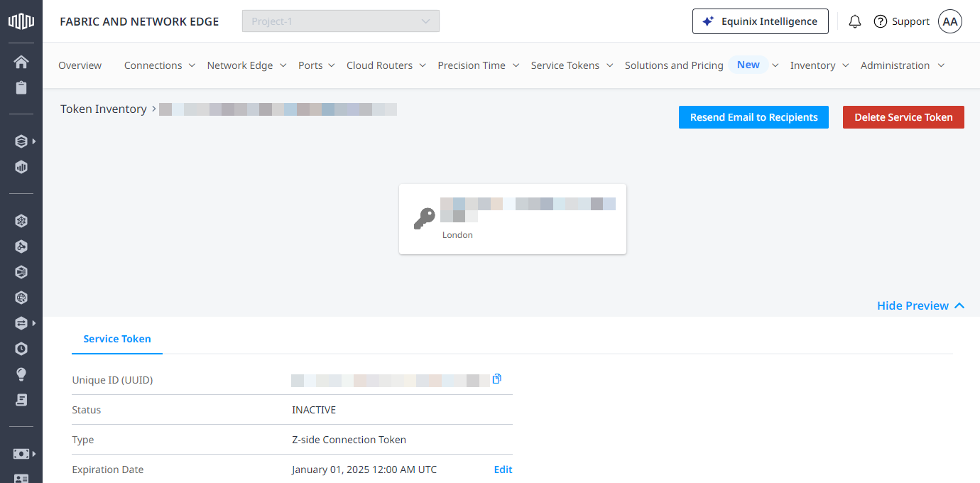
Task: Click the London label on the token card
Action: tap(457, 234)
